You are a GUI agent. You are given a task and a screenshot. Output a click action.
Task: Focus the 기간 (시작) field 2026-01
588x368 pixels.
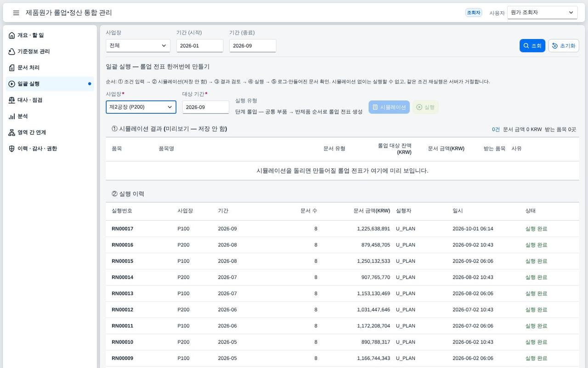point(200,46)
